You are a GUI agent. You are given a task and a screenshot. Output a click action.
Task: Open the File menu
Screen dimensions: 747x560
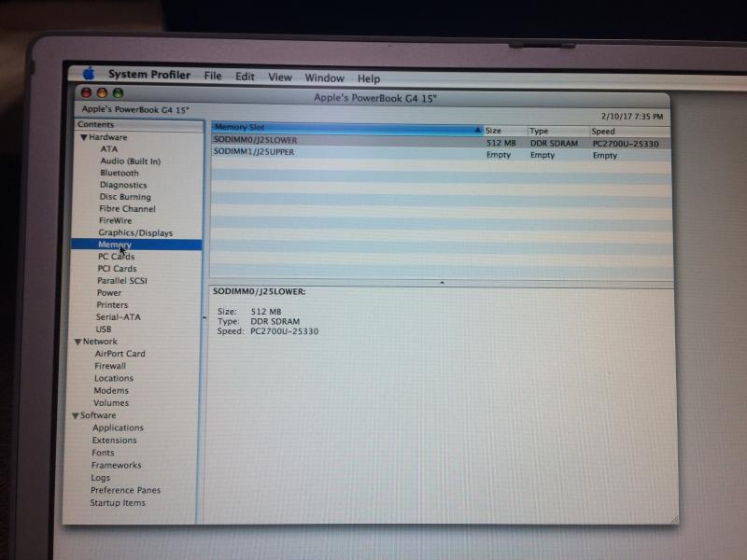(213, 77)
